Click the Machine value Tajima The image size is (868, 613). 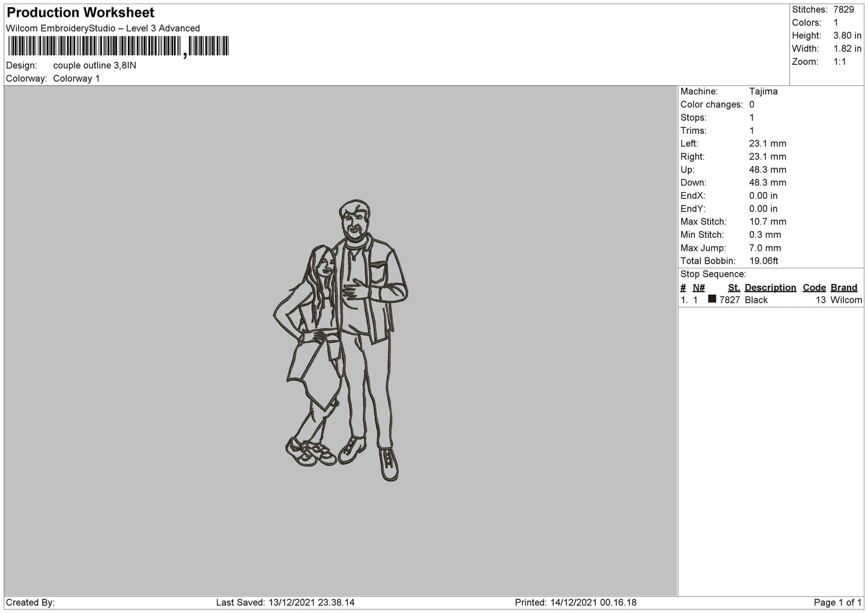click(763, 91)
